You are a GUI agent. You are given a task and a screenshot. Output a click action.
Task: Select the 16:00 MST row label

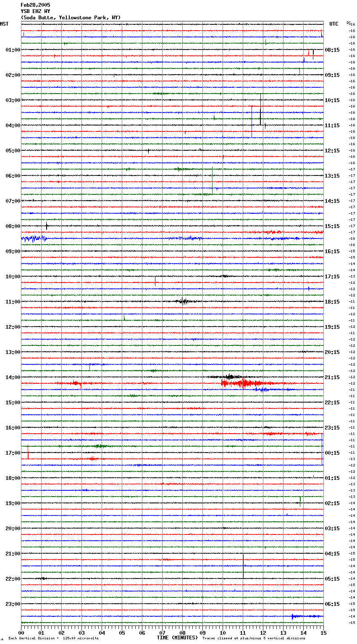click(x=13, y=428)
